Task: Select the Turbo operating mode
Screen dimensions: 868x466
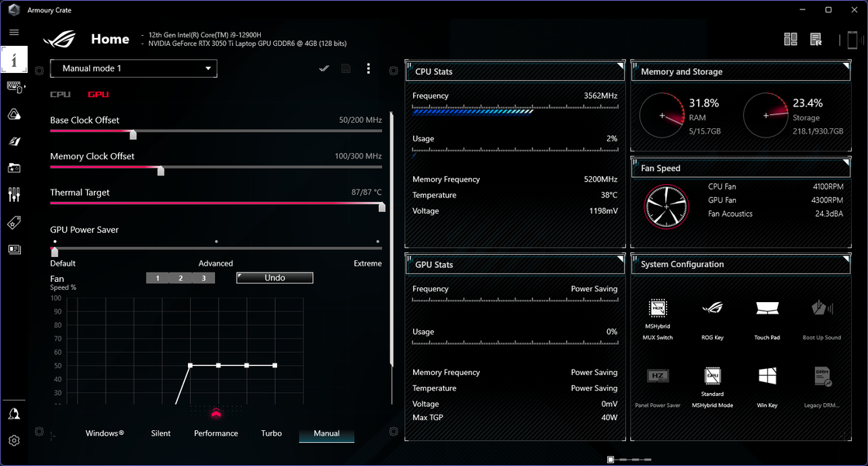Action: point(271,433)
